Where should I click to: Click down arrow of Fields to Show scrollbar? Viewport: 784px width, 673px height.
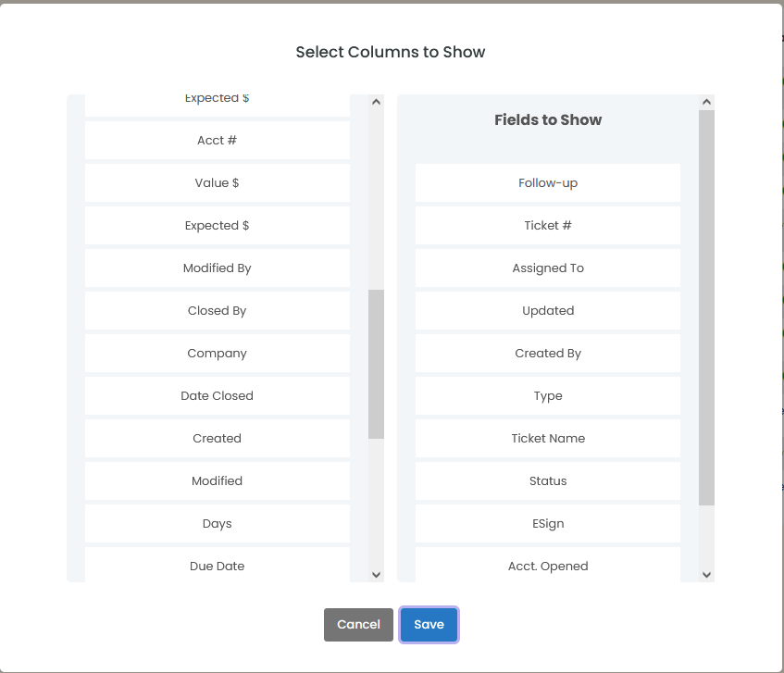point(706,574)
